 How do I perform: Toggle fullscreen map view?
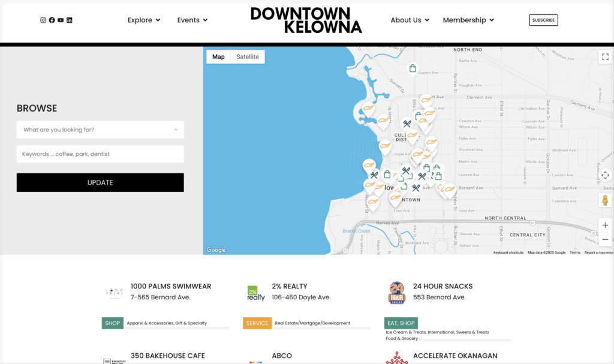point(605,57)
